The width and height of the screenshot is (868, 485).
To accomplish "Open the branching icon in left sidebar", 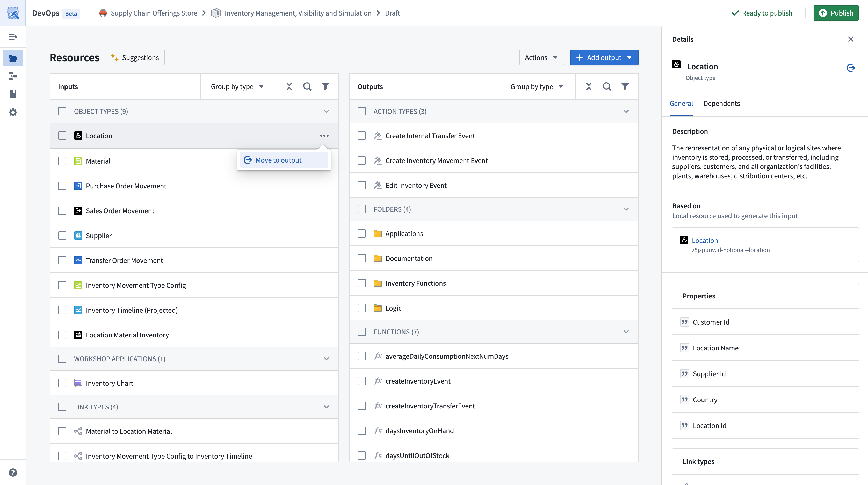I will (x=13, y=76).
